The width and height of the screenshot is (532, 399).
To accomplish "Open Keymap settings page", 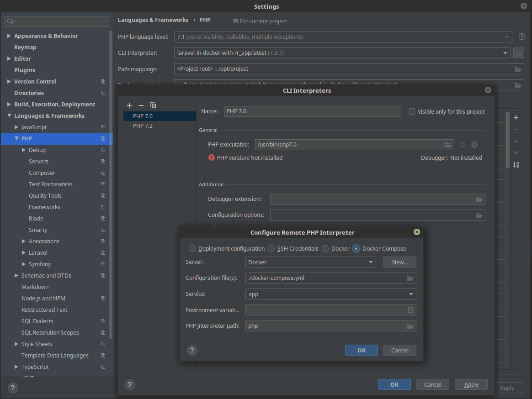I will (x=25, y=47).
